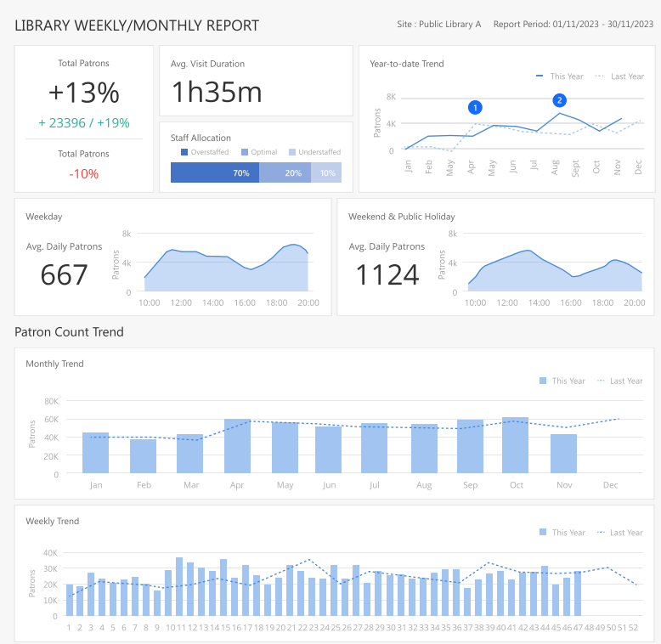Click the Overstaffed legend swatch

tap(184, 152)
